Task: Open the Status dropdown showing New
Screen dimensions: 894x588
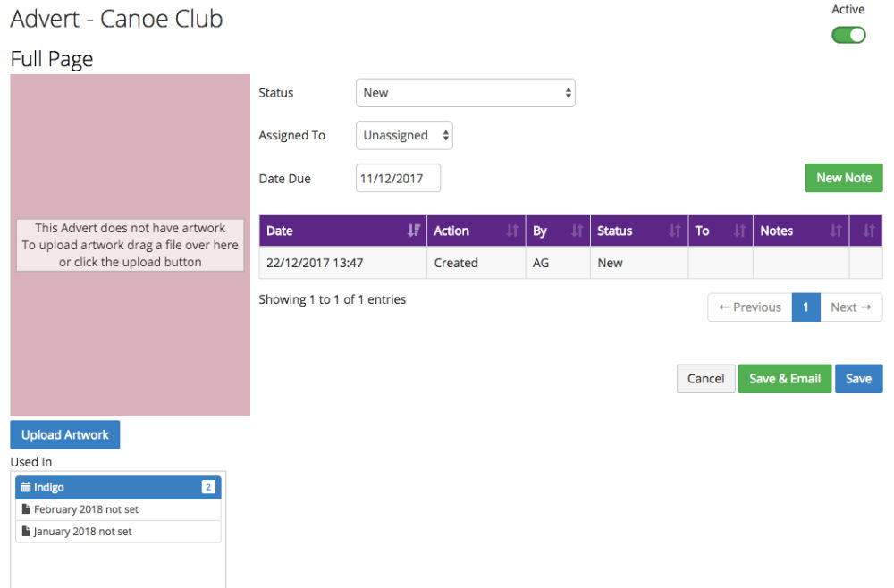Action: tap(465, 93)
